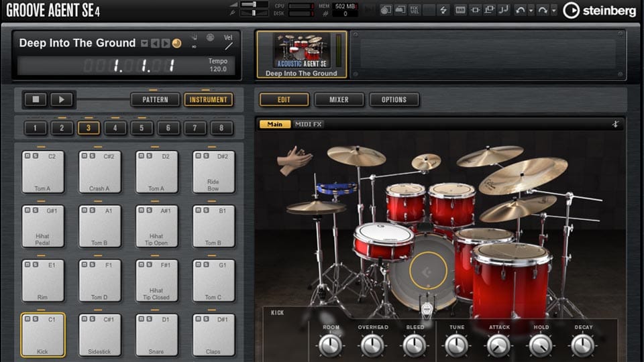The width and height of the screenshot is (644, 362).
Task: Click the Attack knob for the kick
Action: [498, 345]
